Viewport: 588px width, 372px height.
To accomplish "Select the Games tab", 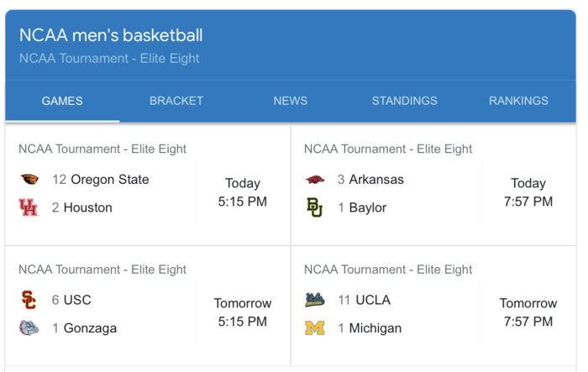I will (62, 101).
